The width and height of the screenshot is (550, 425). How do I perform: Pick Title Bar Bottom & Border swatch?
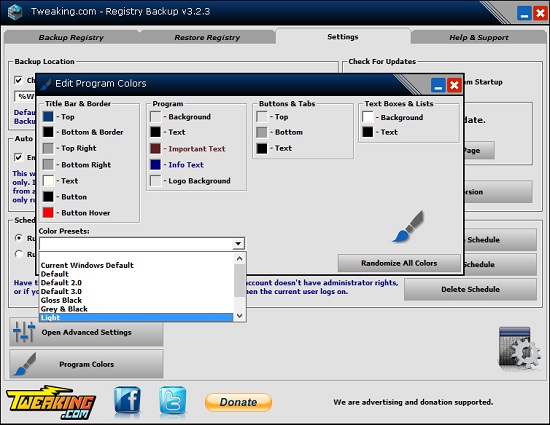(48, 132)
